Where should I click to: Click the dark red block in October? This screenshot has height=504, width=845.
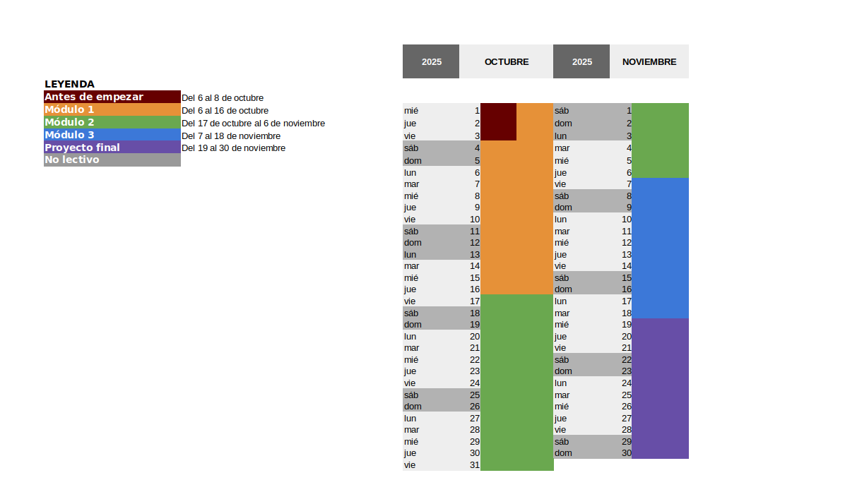coord(499,121)
